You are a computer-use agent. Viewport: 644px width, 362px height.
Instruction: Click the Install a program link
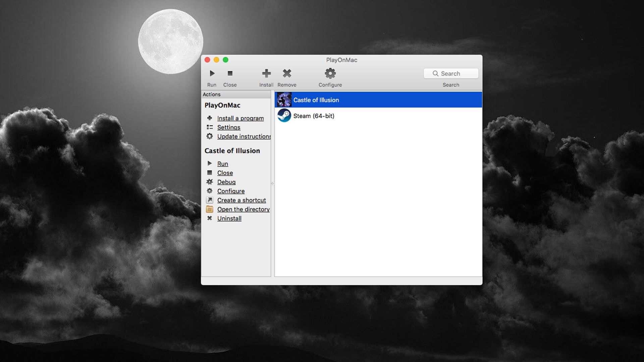[x=240, y=118]
